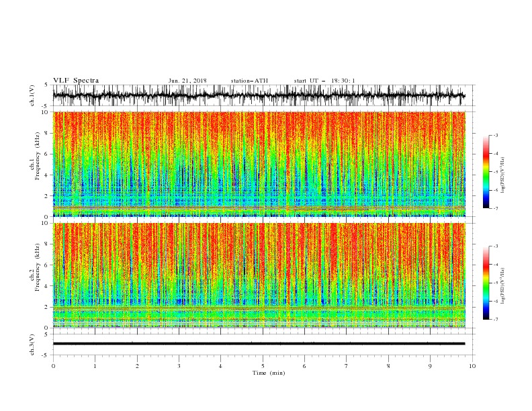The width and height of the screenshot is (532, 411).
Task: Click time-axis tick label "4"
Action: tap(220, 366)
